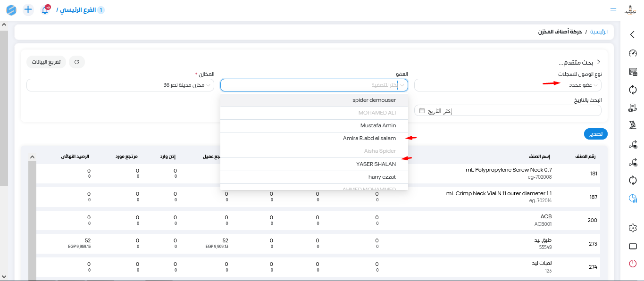Image resolution: width=644 pixels, height=281 pixels.
Task: Select Amira R.abd el salam option
Action: pyautogui.click(x=369, y=139)
